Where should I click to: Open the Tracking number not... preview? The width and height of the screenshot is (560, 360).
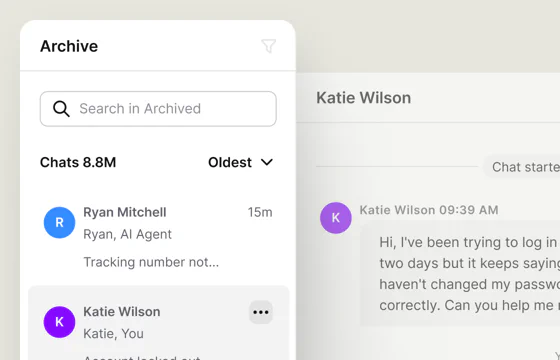151,262
